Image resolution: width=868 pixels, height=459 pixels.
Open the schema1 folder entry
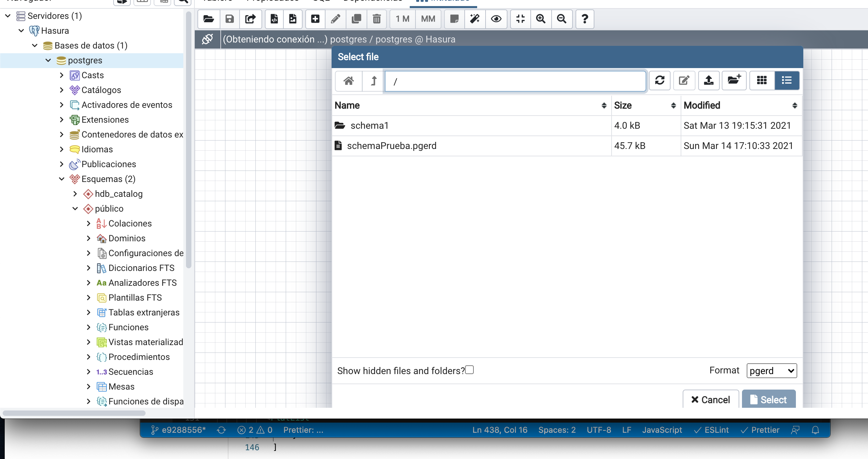coord(369,125)
